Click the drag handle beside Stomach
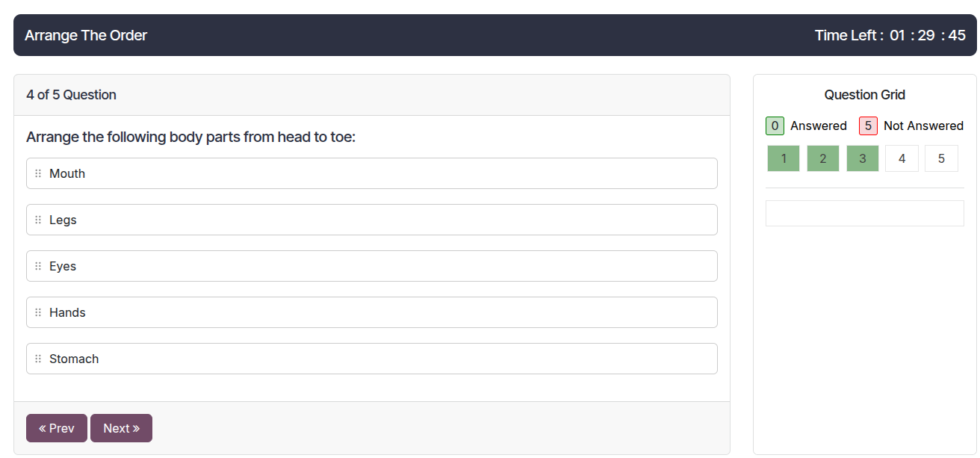 click(38, 359)
